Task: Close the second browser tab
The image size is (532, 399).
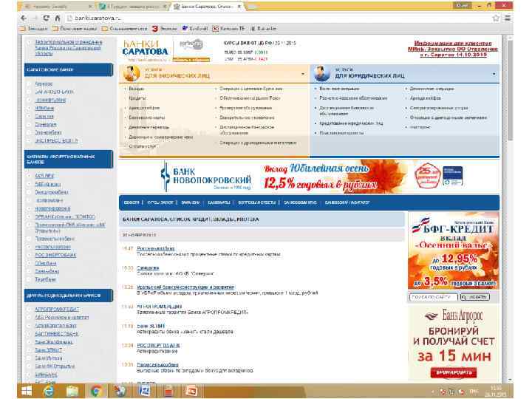Action: point(166,7)
